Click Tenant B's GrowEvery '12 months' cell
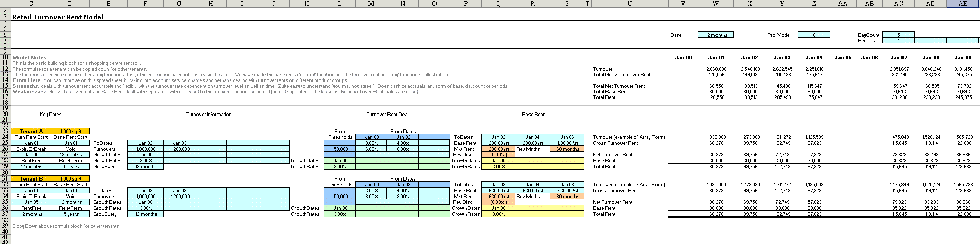The height and width of the screenshot is (244, 980). (146, 214)
